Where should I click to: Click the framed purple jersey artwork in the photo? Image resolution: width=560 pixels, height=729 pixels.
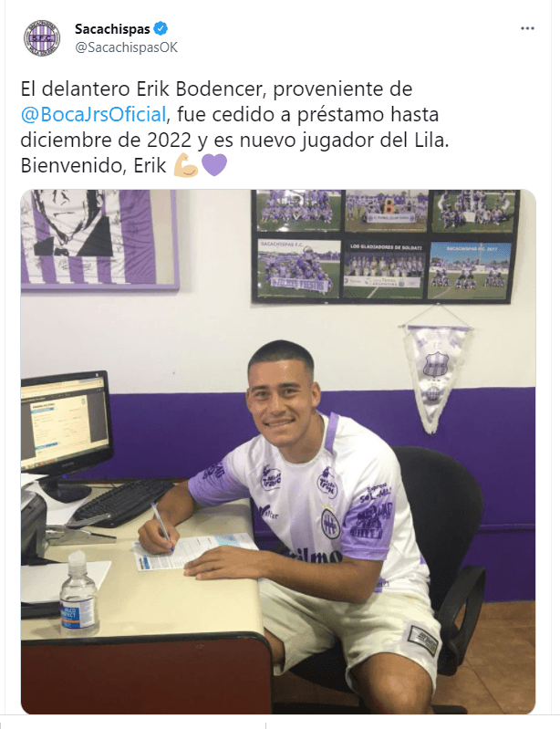pos(99,240)
